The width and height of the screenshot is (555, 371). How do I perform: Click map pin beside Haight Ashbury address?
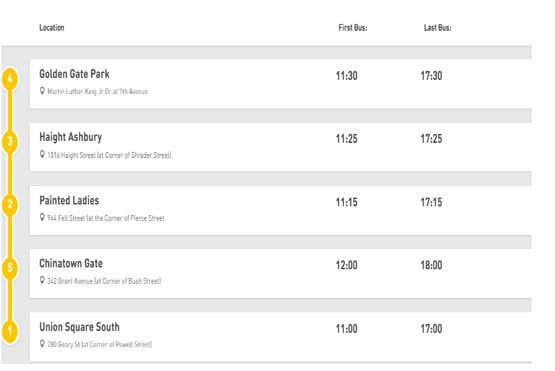tap(42, 154)
